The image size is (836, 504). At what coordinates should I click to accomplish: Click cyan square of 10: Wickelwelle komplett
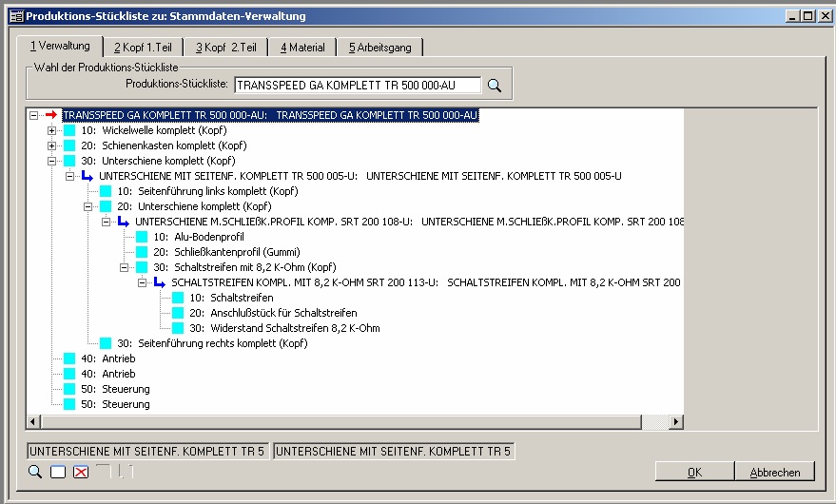(69, 130)
